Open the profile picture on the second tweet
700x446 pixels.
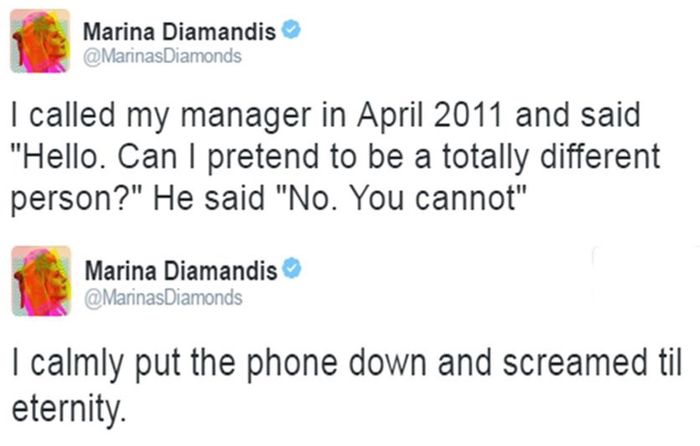[41, 281]
